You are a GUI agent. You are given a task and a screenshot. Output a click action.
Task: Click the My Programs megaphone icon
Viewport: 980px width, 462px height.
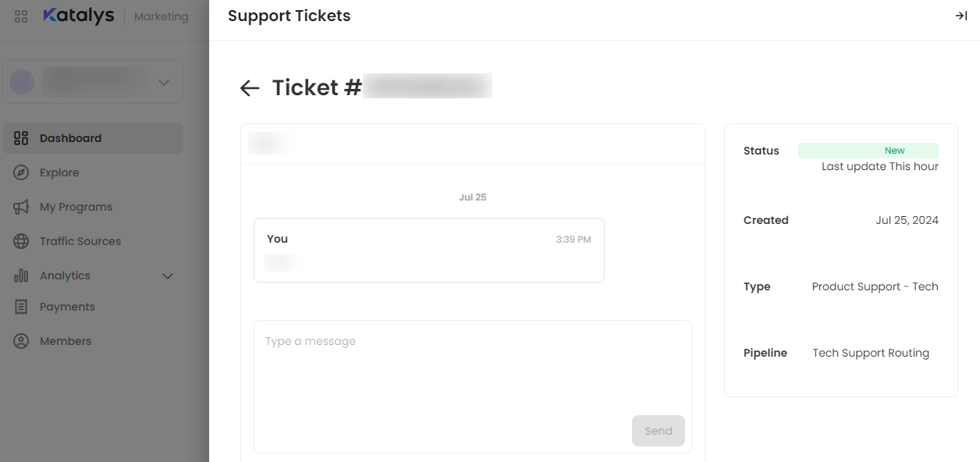[21, 207]
